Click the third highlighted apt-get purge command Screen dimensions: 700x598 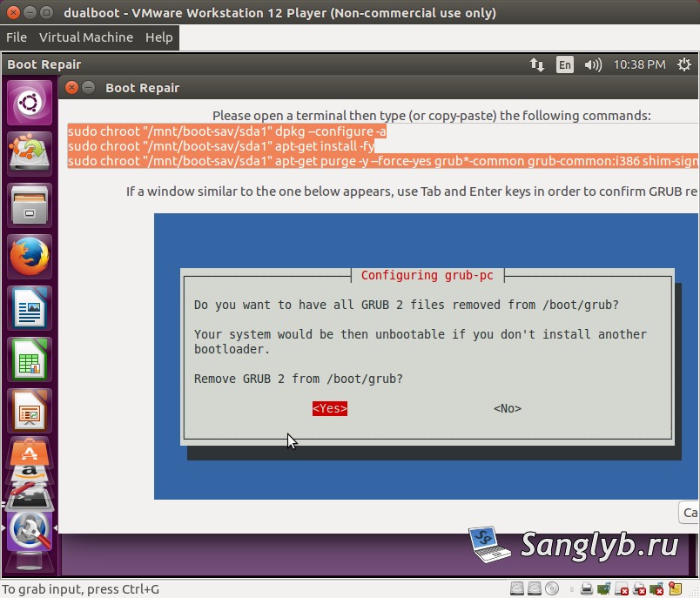tap(383, 161)
